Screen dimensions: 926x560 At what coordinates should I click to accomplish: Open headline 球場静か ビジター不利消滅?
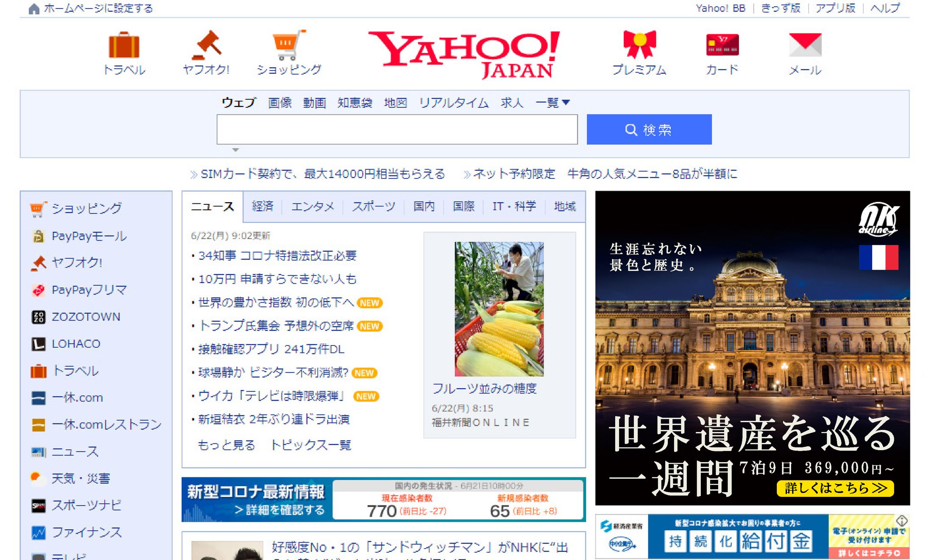tap(273, 372)
